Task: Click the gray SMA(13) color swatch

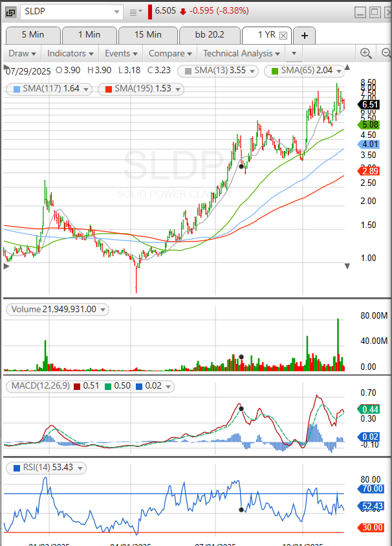Action: [x=188, y=71]
